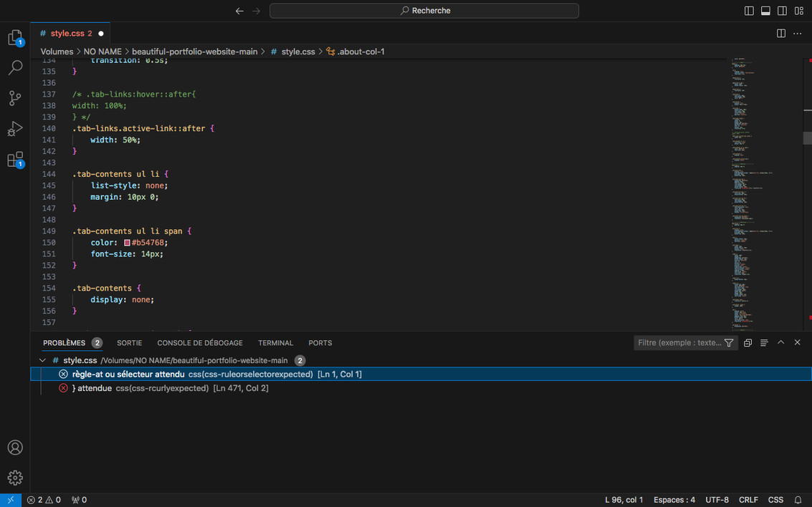Toggle the bottom panel layout icon
Image resolution: width=812 pixels, height=507 pixels.
click(x=765, y=11)
